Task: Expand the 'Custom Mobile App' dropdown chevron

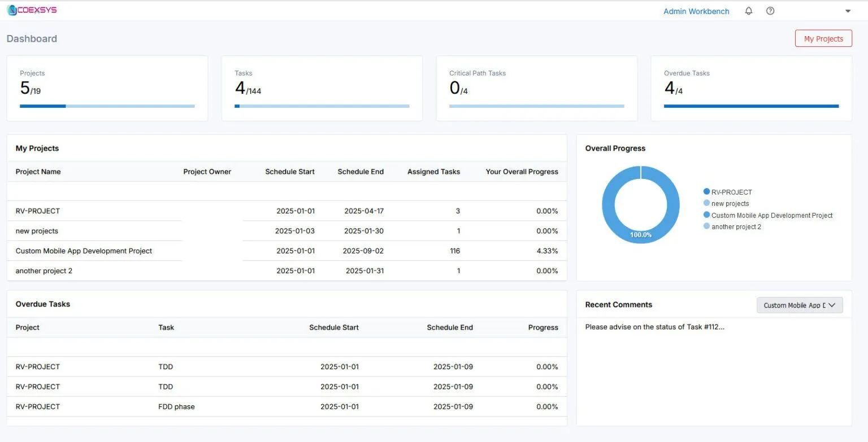Action: pyautogui.click(x=831, y=305)
